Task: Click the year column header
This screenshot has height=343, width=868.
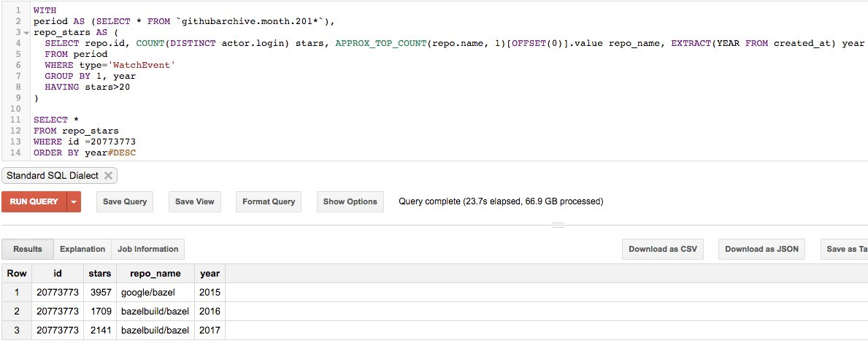Action: (x=209, y=274)
